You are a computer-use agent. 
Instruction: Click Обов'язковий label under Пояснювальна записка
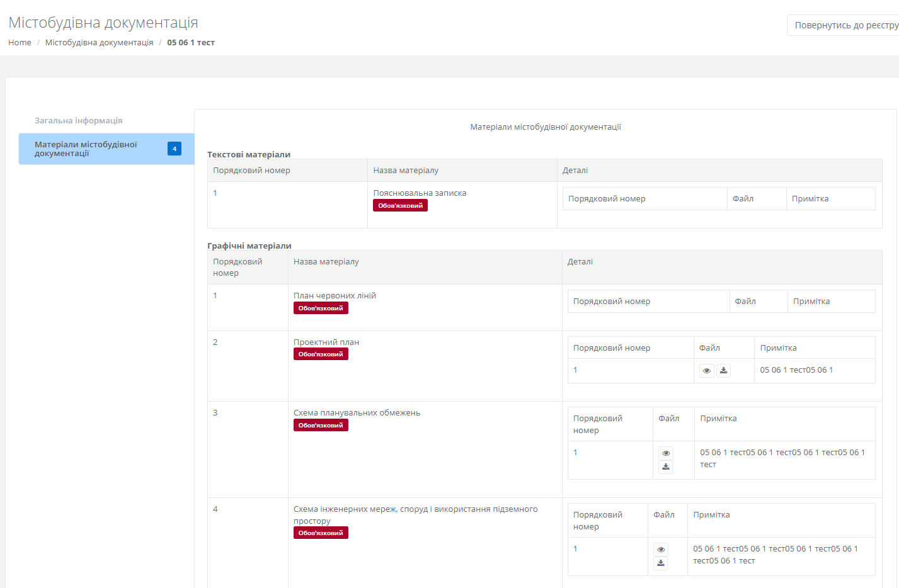[x=400, y=206]
